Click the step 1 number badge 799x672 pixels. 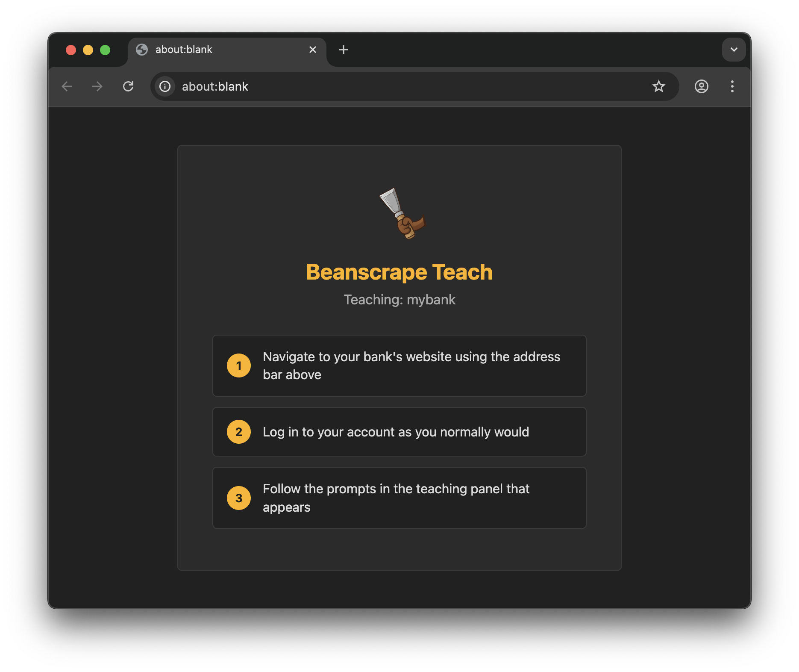(x=238, y=366)
